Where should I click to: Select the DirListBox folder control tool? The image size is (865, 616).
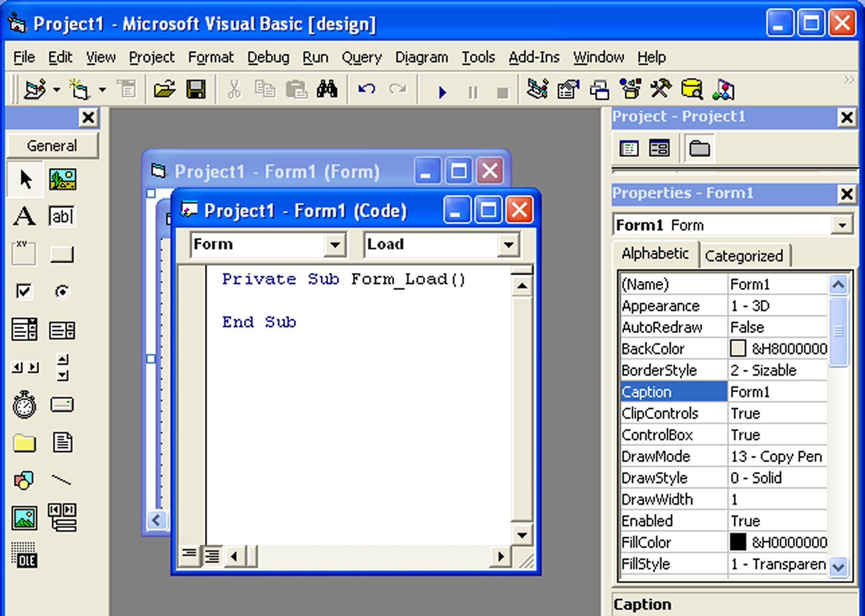point(24,443)
